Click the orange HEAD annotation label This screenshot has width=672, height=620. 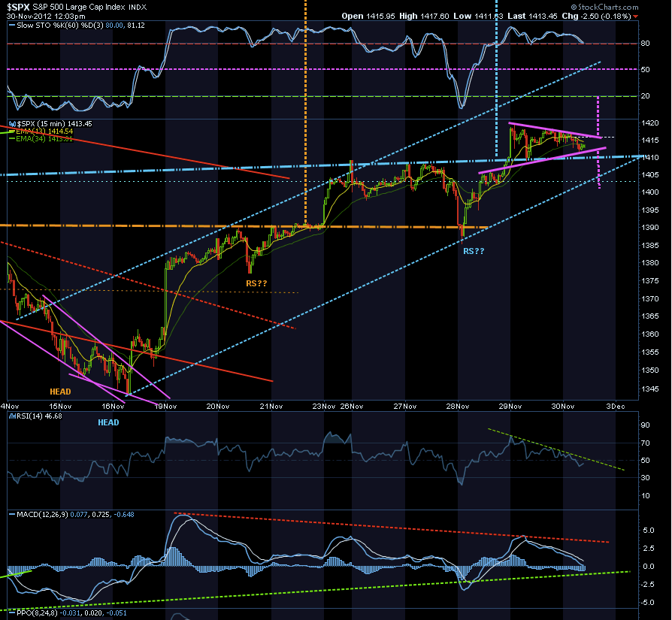point(60,392)
